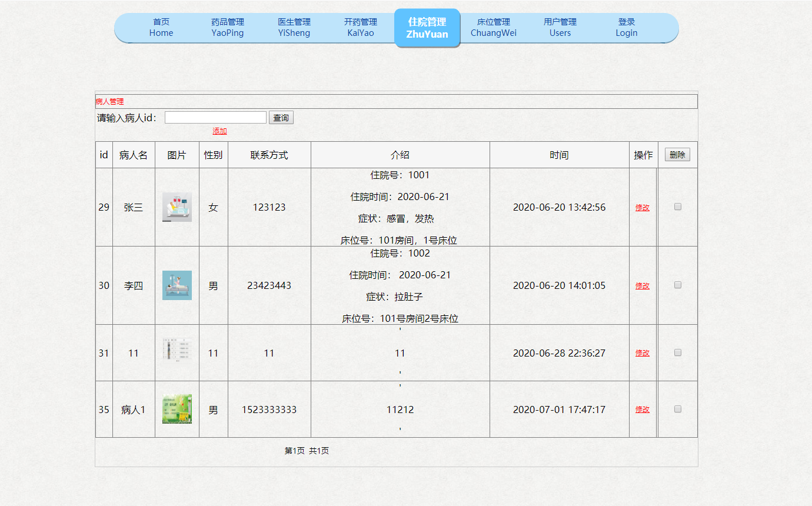Open the 用户管理 Users section
The width and height of the screenshot is (812, 506).
(x=560, y=28)
